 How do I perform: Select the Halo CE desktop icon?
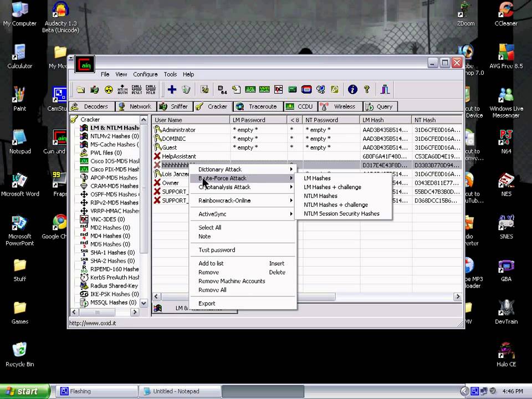506,355
